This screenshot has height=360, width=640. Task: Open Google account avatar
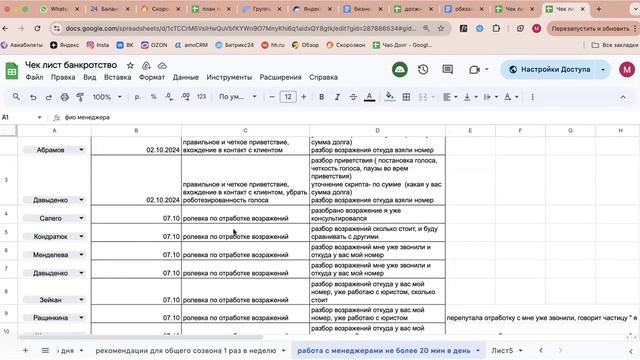627,69
